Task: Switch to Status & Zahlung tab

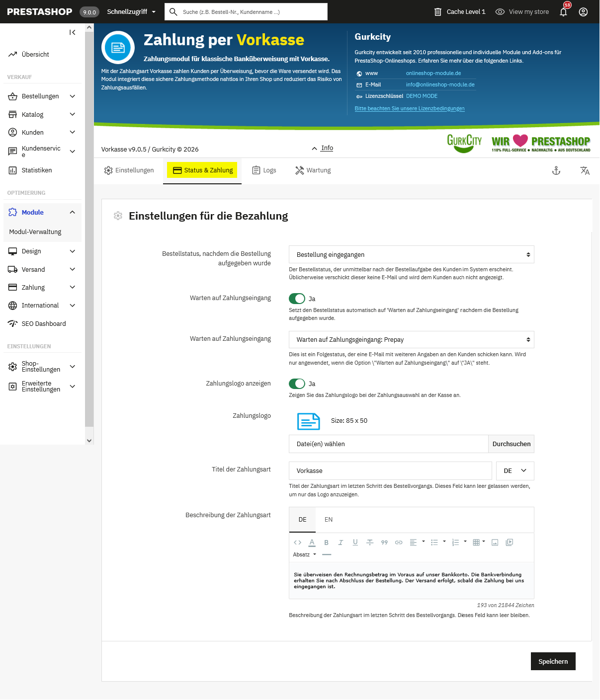Action: 202,170
